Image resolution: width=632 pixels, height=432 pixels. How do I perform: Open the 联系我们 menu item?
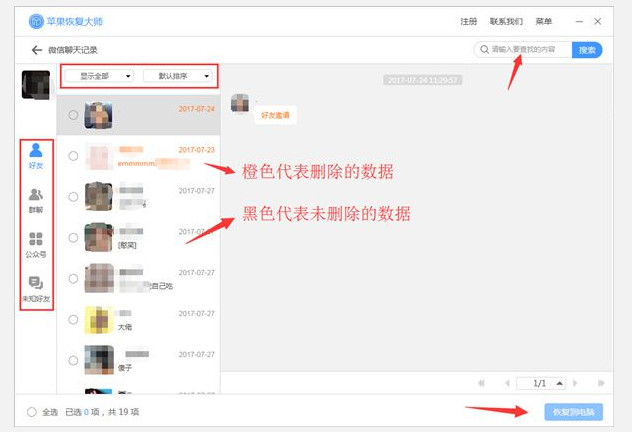tap(506, 21)
